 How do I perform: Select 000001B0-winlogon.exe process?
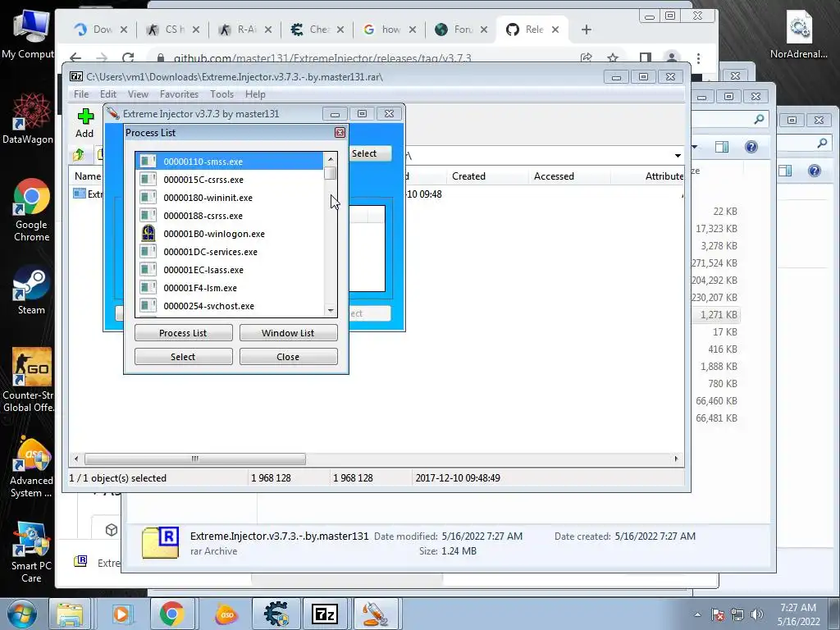(230, 234)
